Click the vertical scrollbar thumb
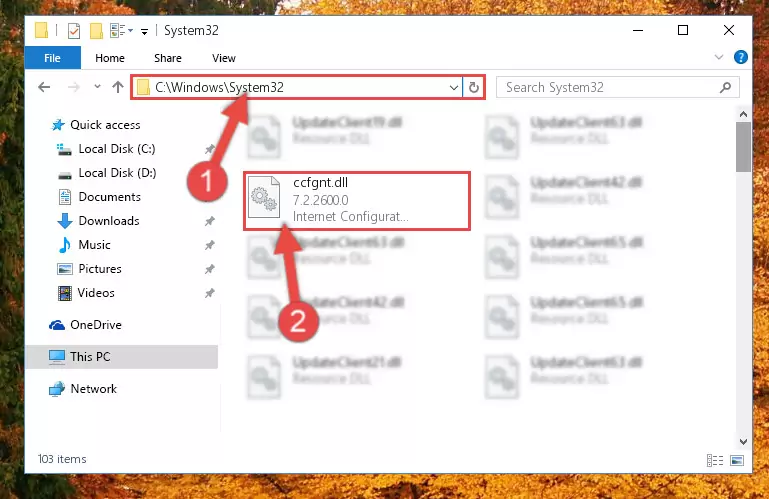The width and height of the screenshot is (769, 499). [743, 147]
